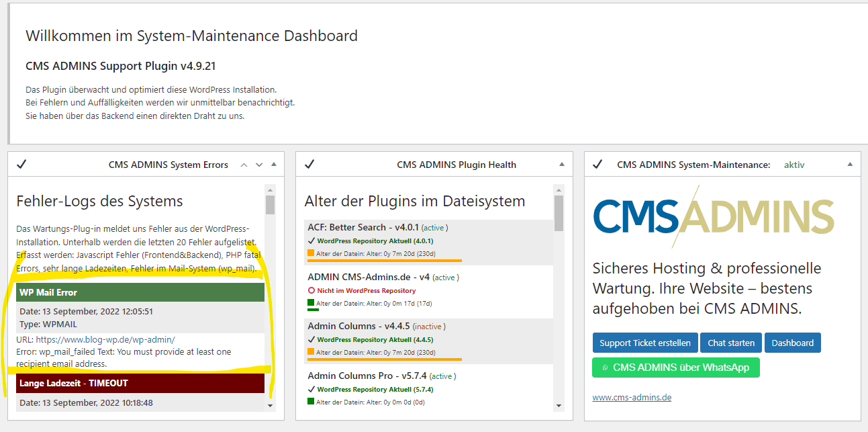
Task: Click the orange age bar under ACF: Better Search
Action: click(x=385, y=260)
